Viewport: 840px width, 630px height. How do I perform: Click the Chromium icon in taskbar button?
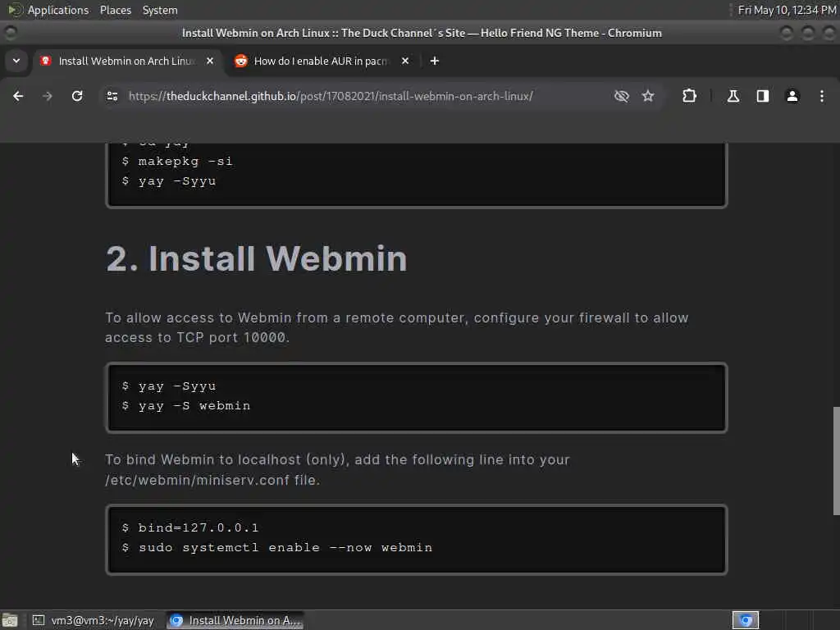pos(176,620)
